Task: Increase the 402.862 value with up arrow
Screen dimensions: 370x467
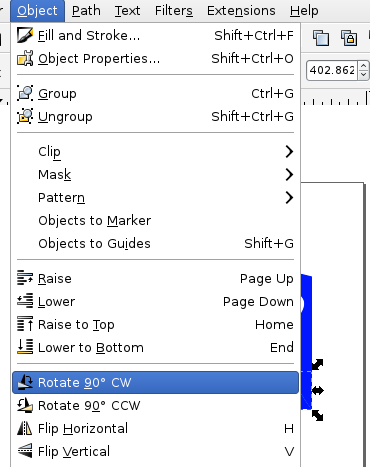Action: pyautogui.click(x=363, y=66)
